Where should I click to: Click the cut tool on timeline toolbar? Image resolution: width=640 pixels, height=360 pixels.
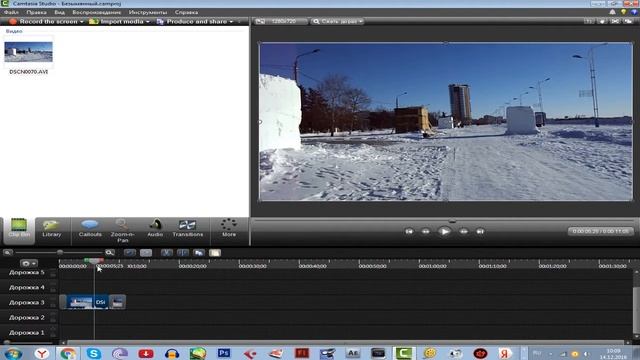[166, 253]
